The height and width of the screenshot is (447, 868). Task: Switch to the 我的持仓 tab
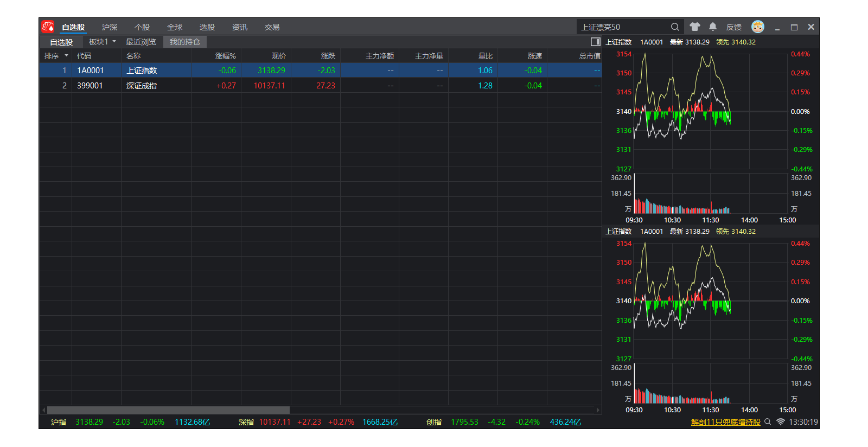(x=185, y=42)
